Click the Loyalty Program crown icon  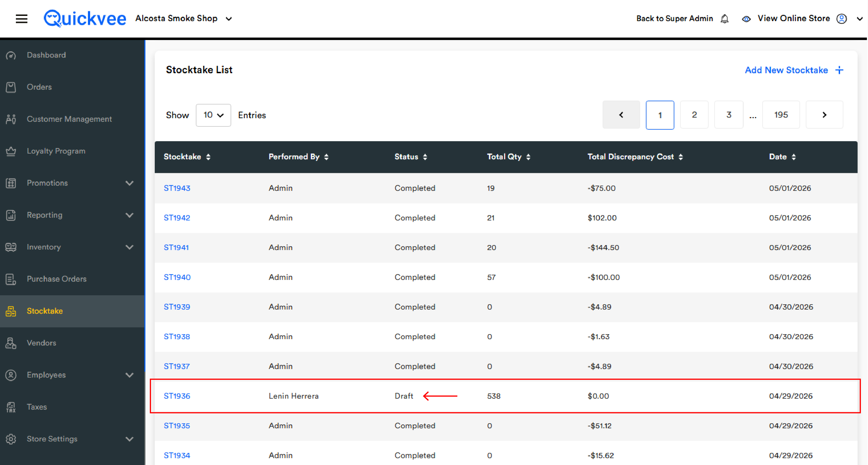click(x=11, y=151)
